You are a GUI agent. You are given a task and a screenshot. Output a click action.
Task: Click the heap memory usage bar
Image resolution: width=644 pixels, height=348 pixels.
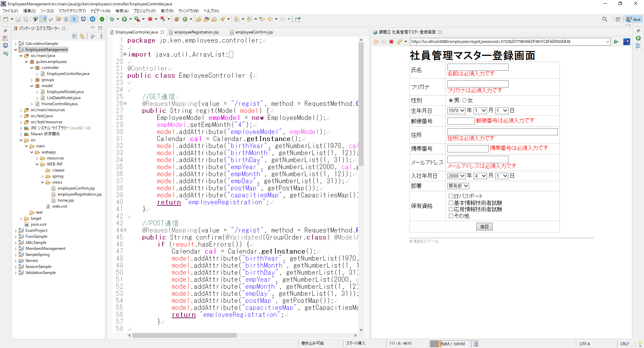450,344
